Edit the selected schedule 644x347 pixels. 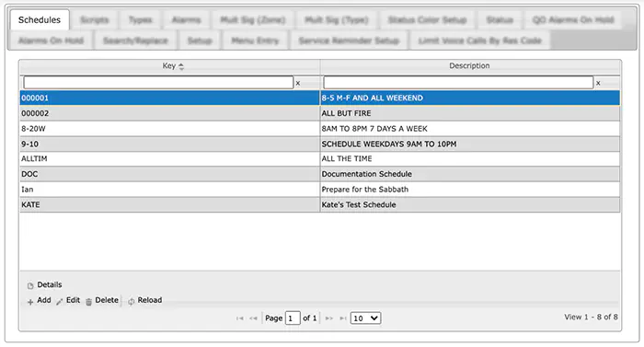pos(68,301)
